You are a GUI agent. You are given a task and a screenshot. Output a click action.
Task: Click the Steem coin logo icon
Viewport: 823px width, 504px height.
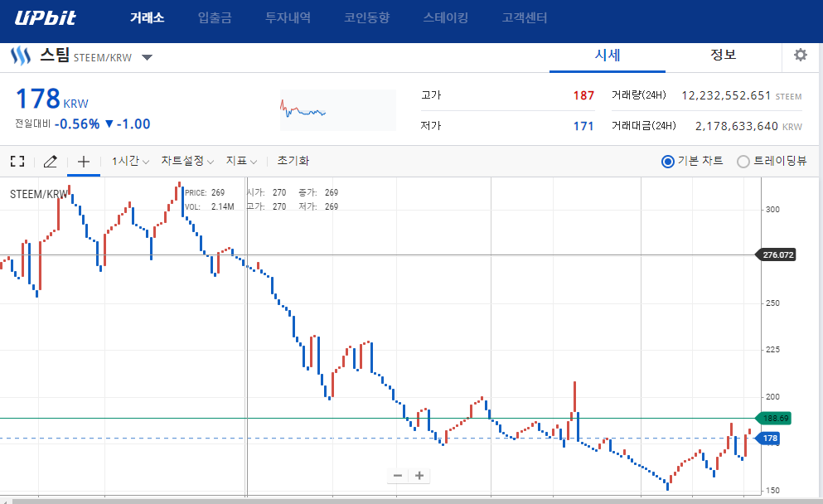tap(21, 56)
